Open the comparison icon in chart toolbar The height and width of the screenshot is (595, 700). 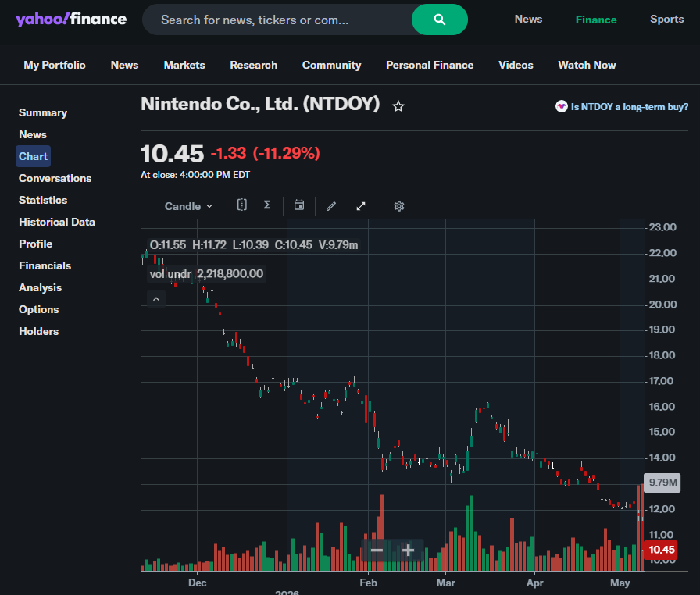[x=242, y=205]
